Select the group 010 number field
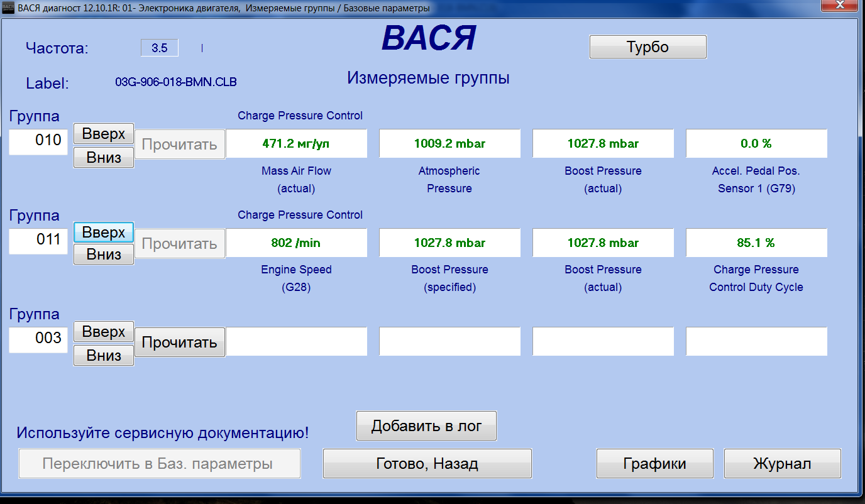The height and width of the screenshot is (504, 865). (39, 141)
